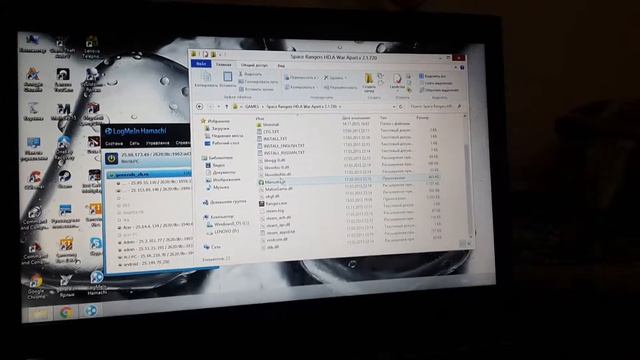Collapse the highlighted Hamachi network row
The width and height of the screenshot is (640, 360).
[111, 175]
